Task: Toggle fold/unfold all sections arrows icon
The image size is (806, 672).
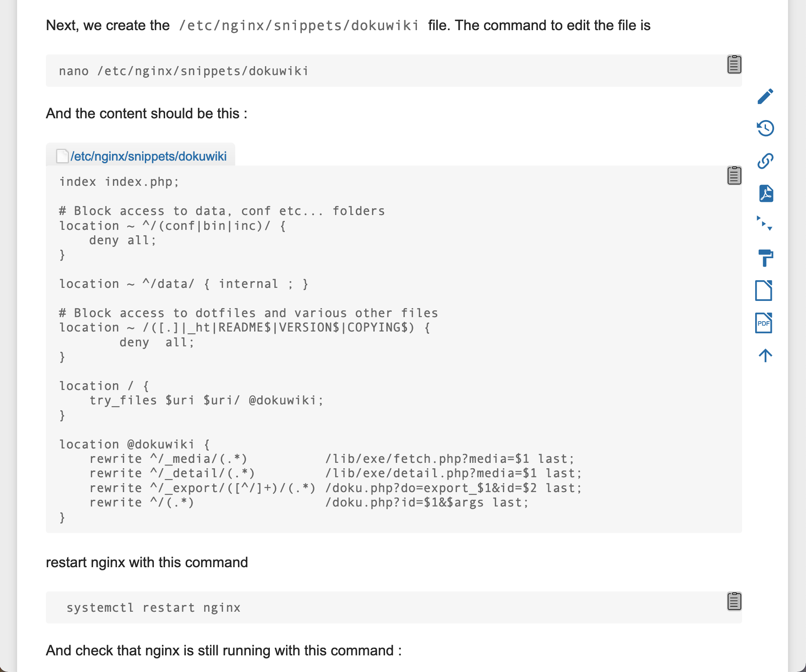Action: pyautogui.click(x=765, y=223)
